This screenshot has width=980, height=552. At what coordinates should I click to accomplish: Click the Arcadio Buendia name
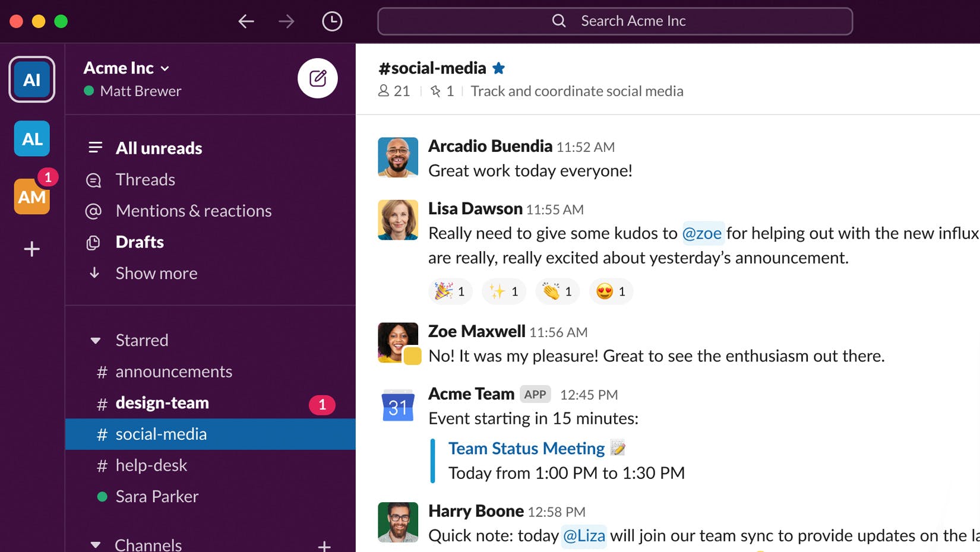pyautogui.click(x=490, y=146)
